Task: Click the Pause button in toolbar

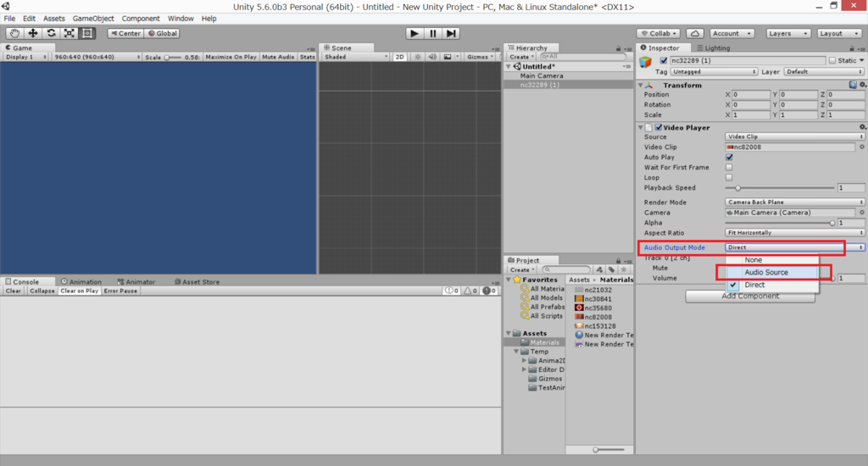Action: [433, 33]
